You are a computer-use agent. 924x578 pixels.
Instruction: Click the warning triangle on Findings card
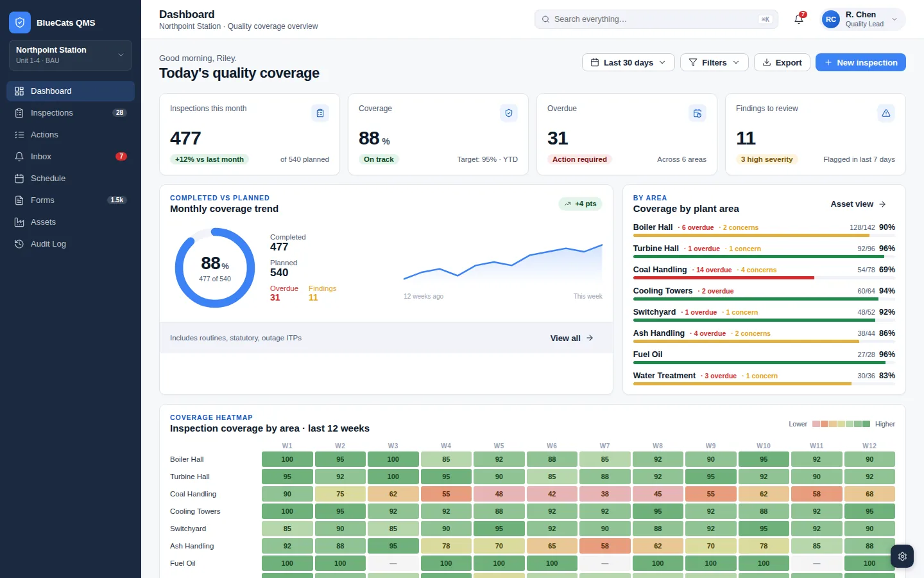[x=886, y=113]
